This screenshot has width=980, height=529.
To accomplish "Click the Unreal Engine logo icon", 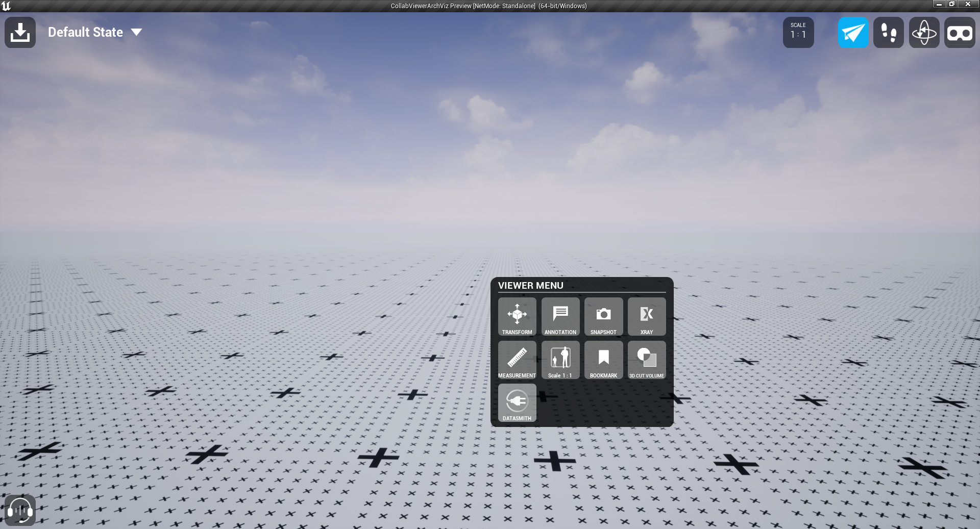I will (6, 6).
